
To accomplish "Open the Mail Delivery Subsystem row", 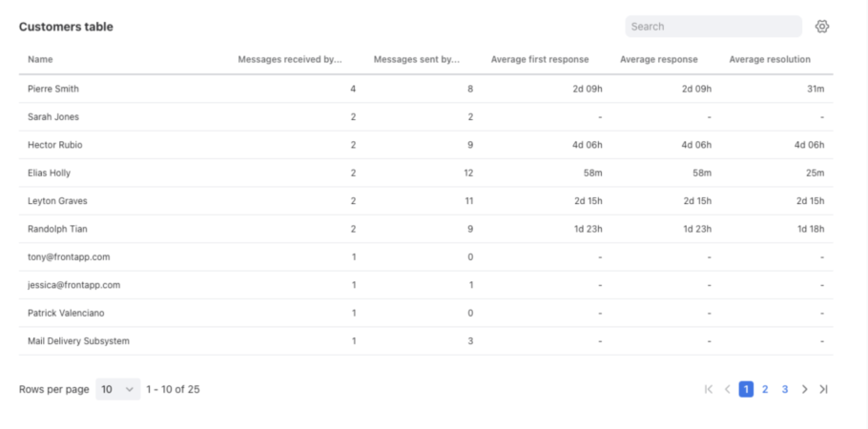I will click(x=425, y=341).
